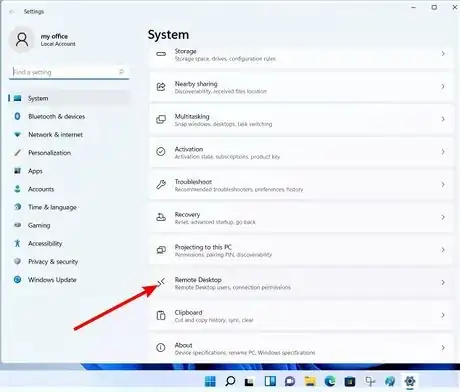Click the Privacy shield icon in sidebar
Image resolution: width=460 pixels, height=392 pixels.
(x=17, y=261)
